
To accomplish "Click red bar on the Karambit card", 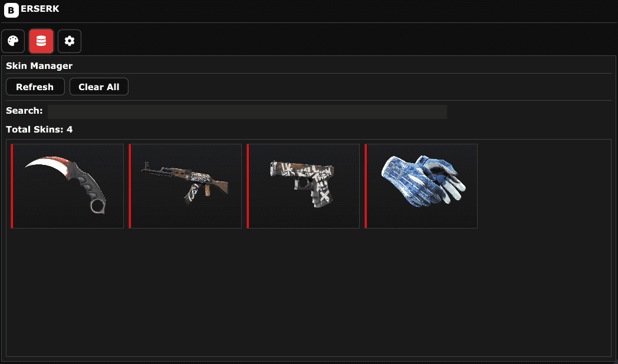I will tap(12, 186).
